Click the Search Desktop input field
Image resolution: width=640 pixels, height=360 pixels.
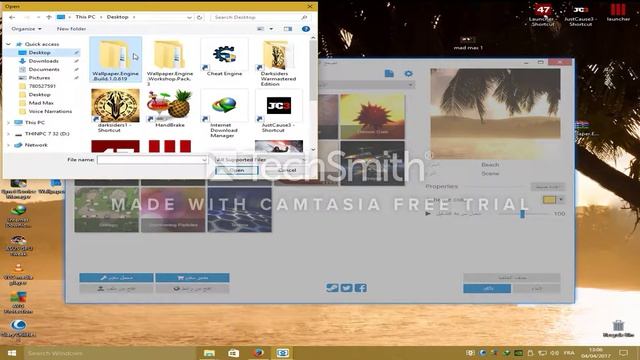(260, 17)
